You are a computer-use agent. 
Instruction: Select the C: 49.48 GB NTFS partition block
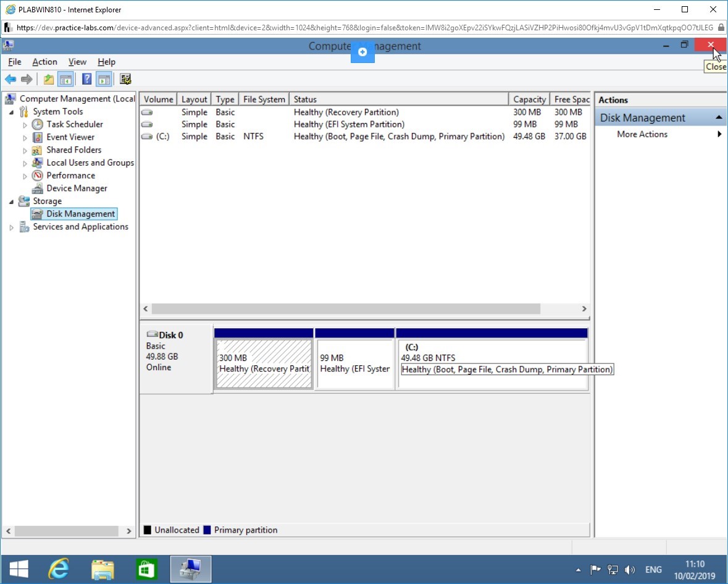pos(492,364)
